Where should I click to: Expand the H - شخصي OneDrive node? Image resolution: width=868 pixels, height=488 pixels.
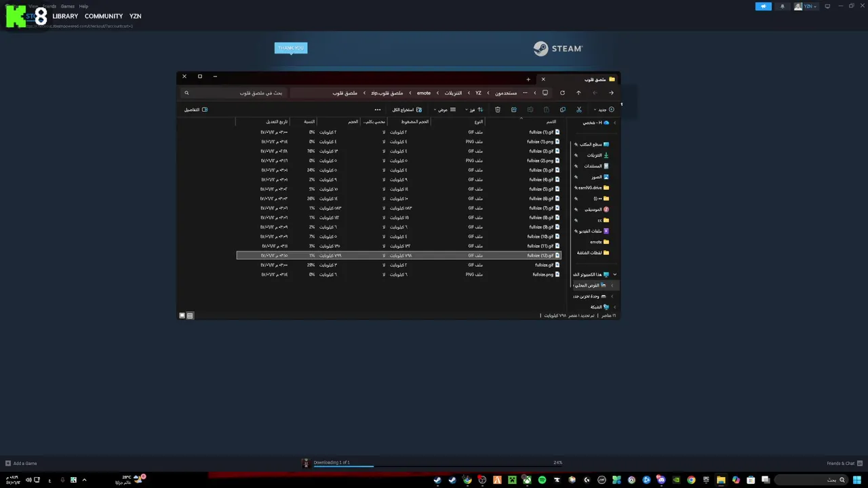pos(614,123)
